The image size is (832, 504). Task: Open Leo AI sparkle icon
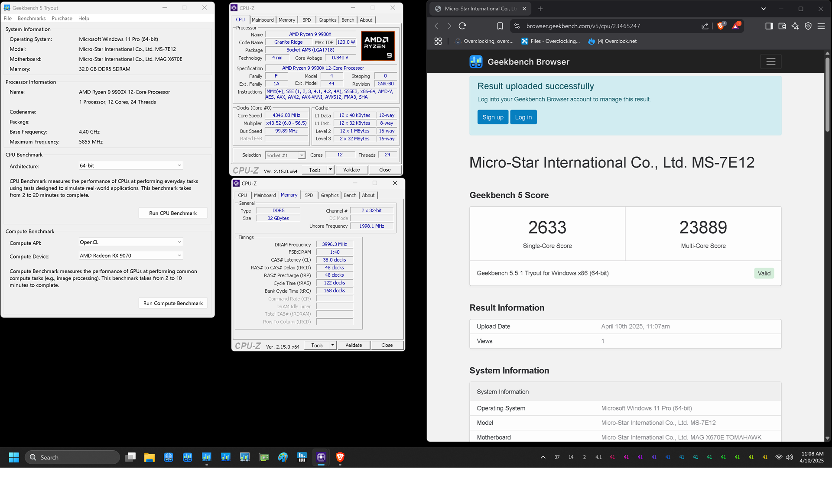click(795, 26)
